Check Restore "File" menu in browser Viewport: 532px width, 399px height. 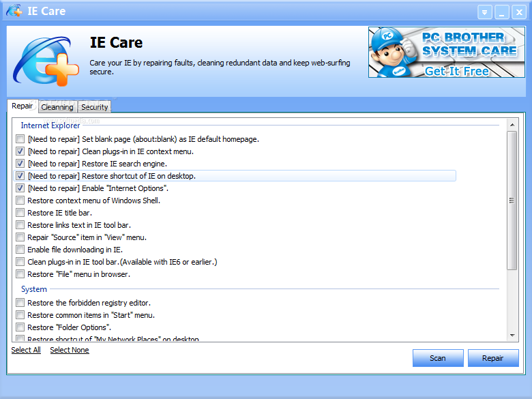20,274
